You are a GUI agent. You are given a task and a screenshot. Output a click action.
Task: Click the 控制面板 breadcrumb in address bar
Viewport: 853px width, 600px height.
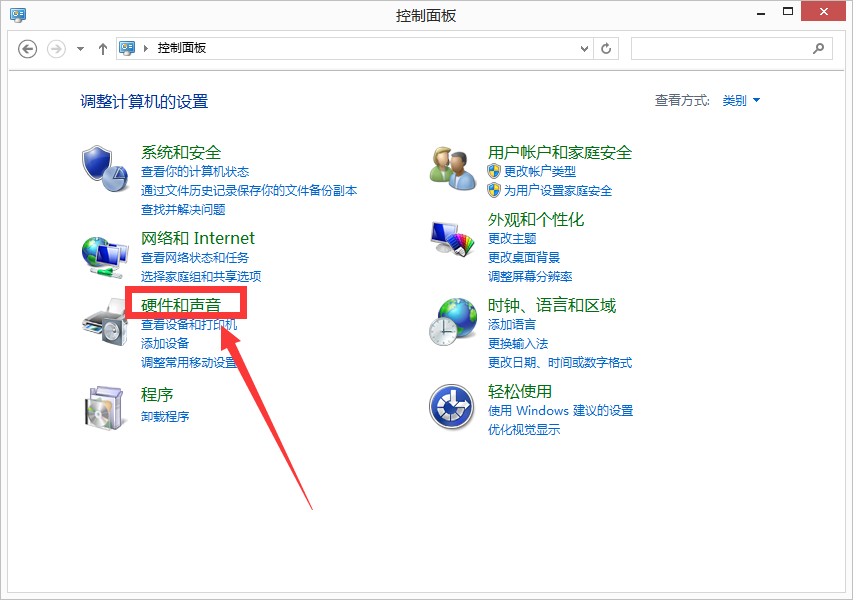(182, 48)
